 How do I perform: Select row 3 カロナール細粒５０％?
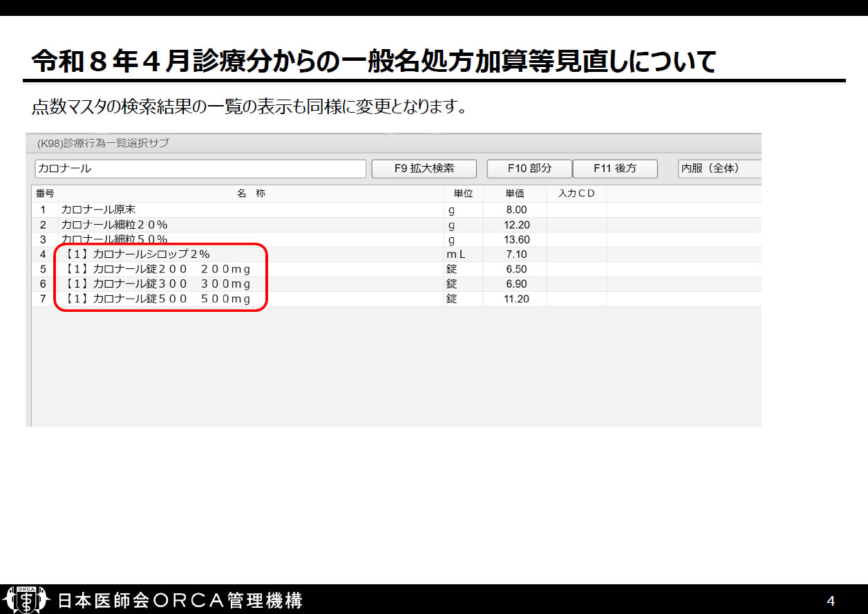click(x=114, y=239)
